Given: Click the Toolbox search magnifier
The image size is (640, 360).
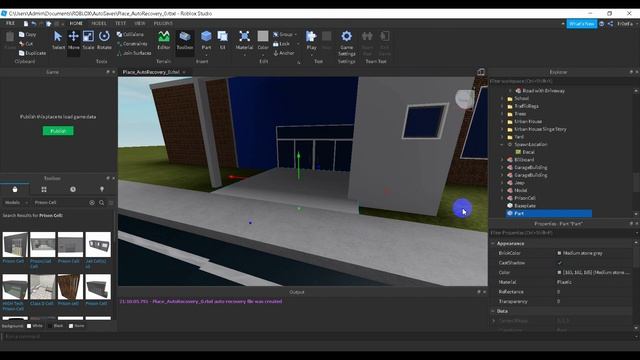Looking at the screenshot, I should (101, 202).
